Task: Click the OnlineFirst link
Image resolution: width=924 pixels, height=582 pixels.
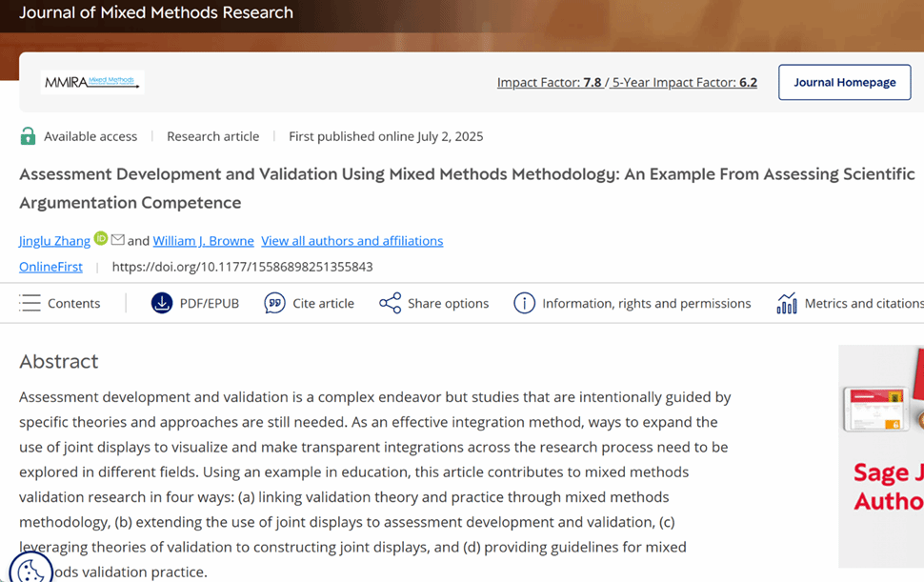Action: click(50, 267)
